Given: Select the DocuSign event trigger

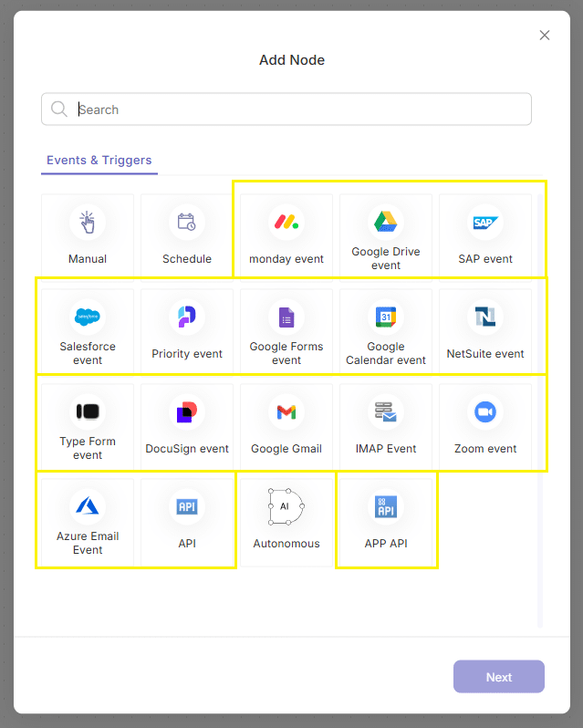Looking at the screenshot, I should coord(187,427).
